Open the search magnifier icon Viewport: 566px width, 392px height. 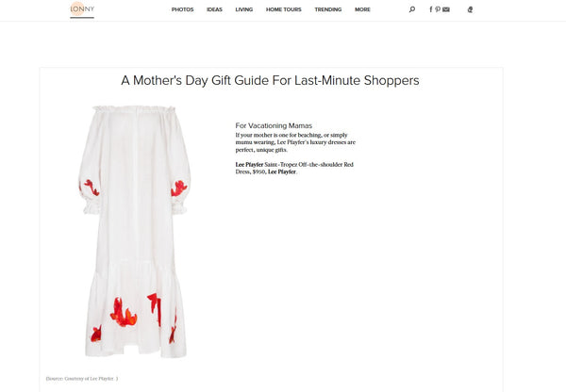(x=412, y=9)
